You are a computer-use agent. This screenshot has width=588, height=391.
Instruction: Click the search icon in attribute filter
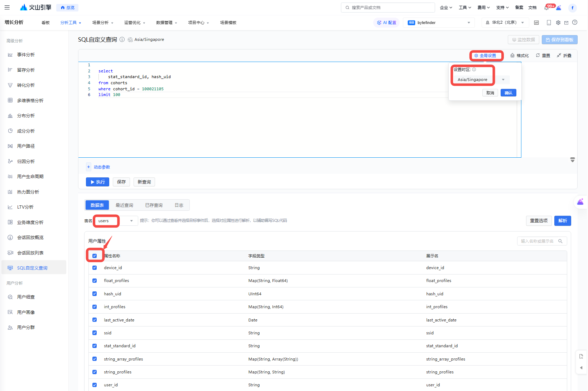coord(560,241)
